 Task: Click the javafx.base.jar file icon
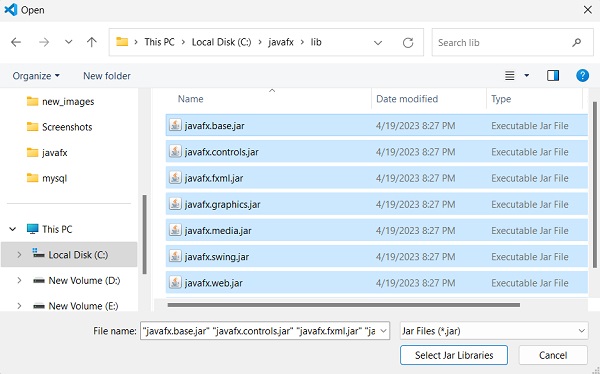[175, 125]
